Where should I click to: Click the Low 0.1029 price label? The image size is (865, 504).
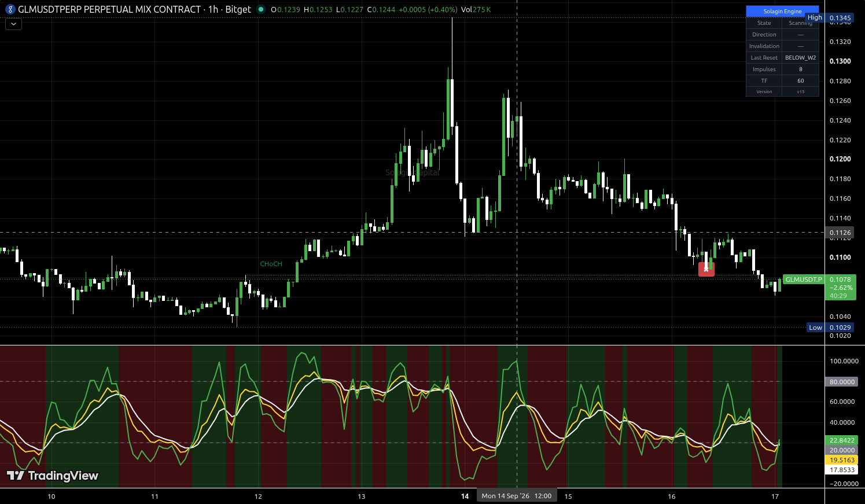point(831,328)
